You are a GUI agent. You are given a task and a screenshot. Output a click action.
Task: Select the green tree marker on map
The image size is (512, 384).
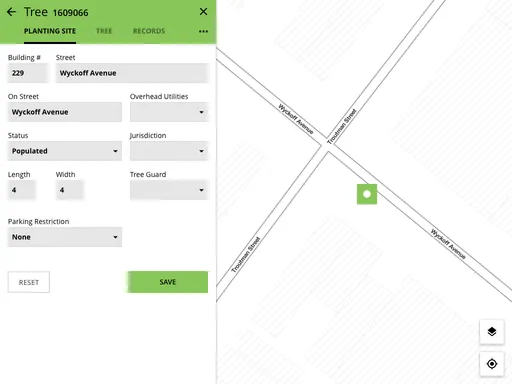click(367, 194)
